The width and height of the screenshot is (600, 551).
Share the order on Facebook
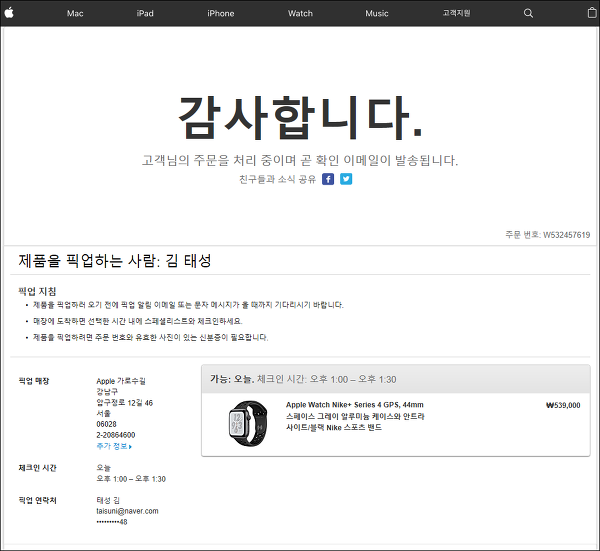coord(328,179)
